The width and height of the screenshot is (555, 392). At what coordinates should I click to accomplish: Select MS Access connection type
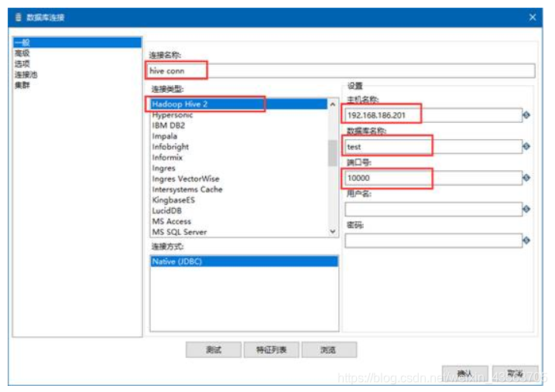click(172, 221)
